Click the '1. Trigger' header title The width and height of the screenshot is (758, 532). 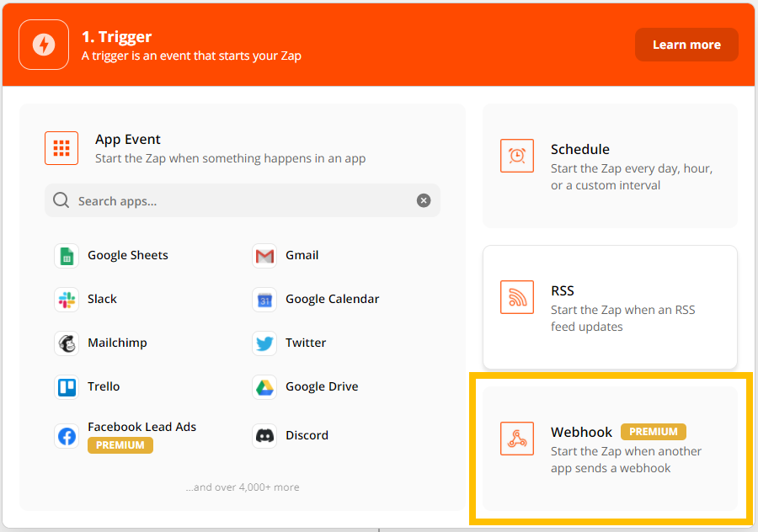pos(116,37)
